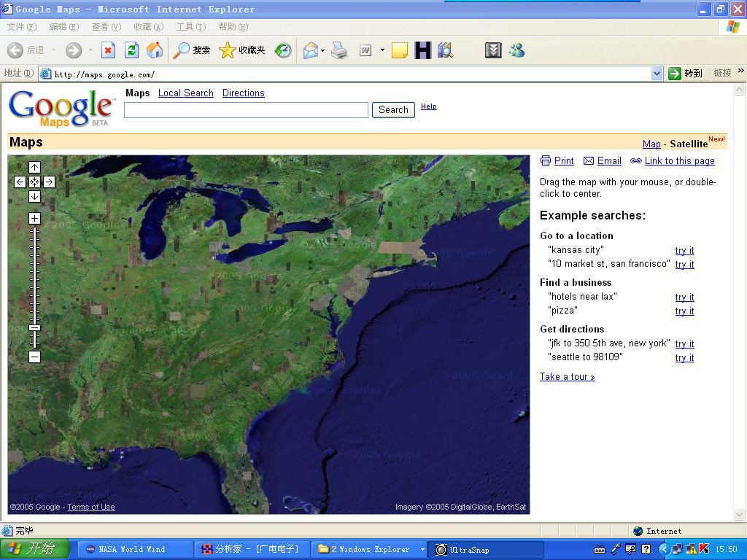Click the zoom level slider handle
Screen dimensions: 747x560
(x=34, y=328)
